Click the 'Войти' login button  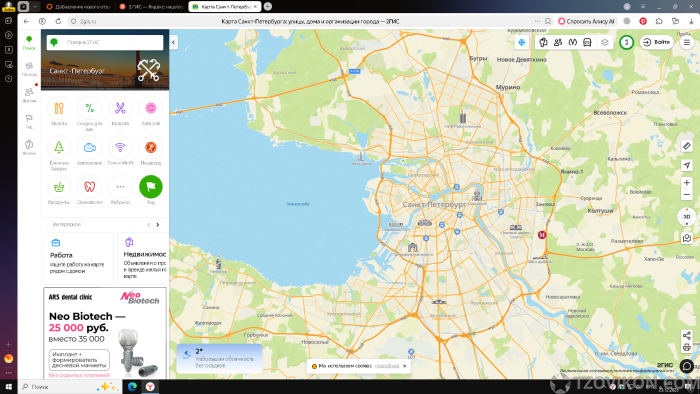click(x=656, y=42)
